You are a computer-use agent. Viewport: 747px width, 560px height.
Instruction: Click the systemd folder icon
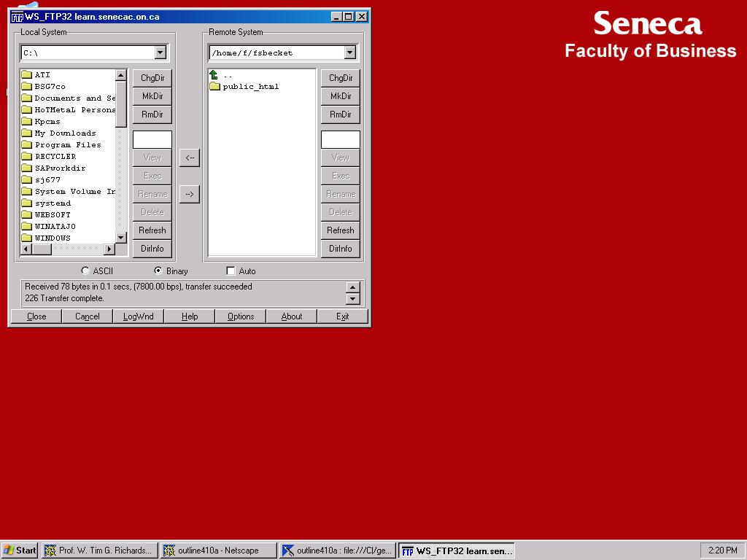click(x=27, y=203)
